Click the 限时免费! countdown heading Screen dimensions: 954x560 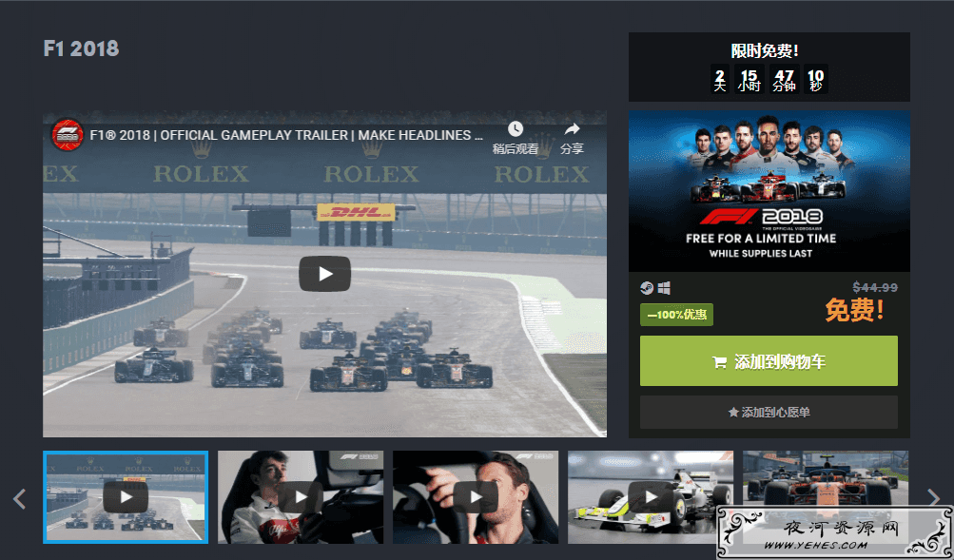point(765,51)
